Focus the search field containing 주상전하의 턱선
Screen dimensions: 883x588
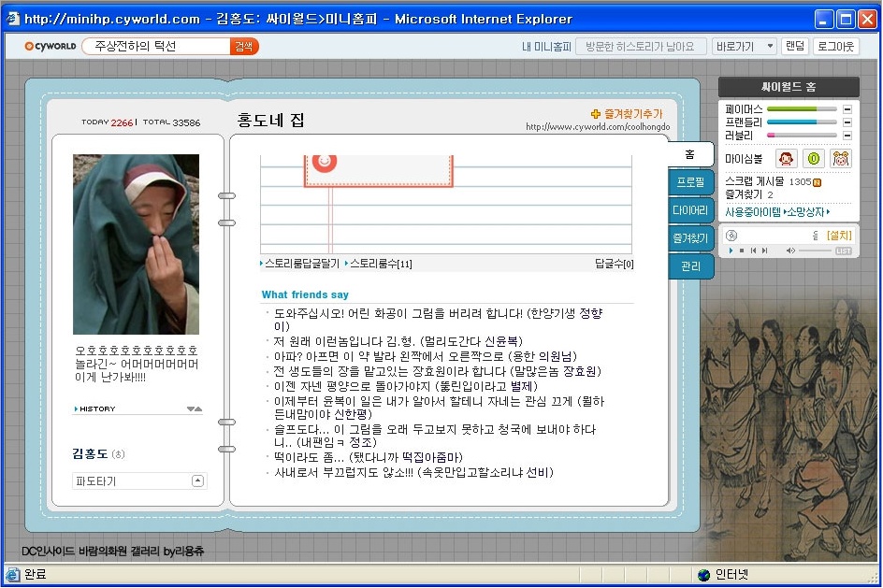156,46
